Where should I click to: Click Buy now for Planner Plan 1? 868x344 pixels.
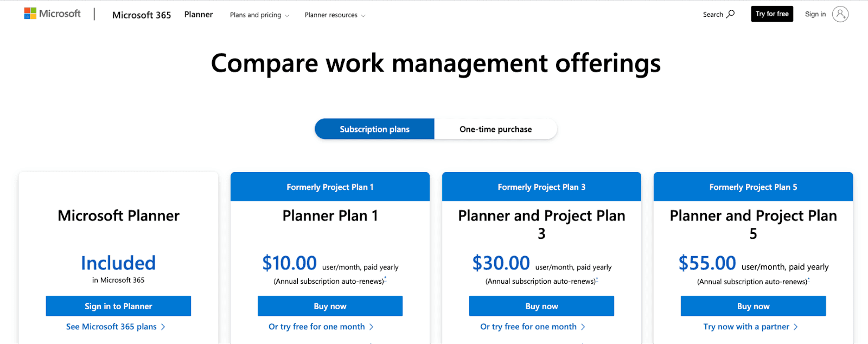(330, 305)
